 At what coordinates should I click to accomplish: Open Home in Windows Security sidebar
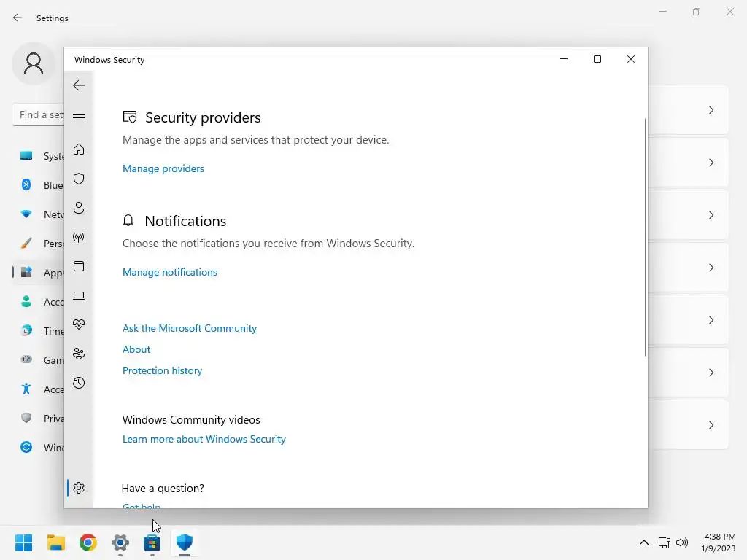tap(79, 149)
